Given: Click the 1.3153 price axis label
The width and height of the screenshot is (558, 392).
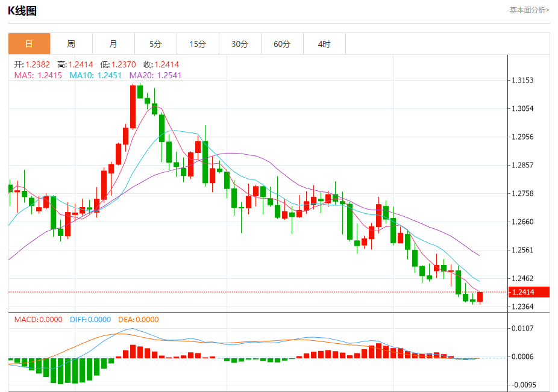Looking at the screenshot, I should pyautogui.click(x=522, y=80).
